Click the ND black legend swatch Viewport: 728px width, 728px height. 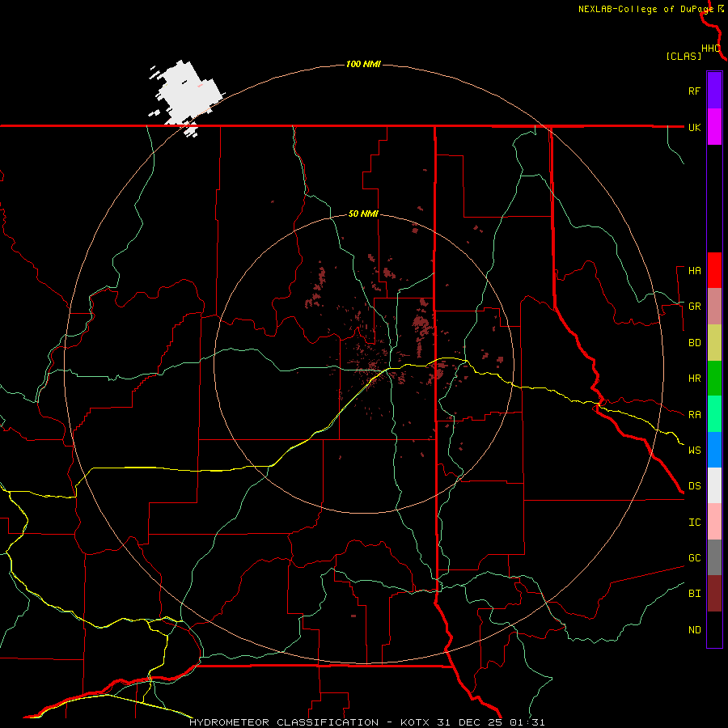tap(714, 629)
